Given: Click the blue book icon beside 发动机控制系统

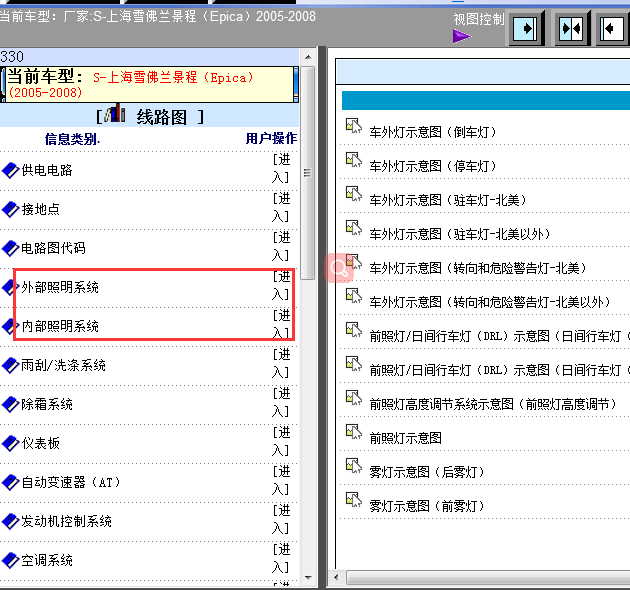Looking at the screenshot, I should 10,521.
